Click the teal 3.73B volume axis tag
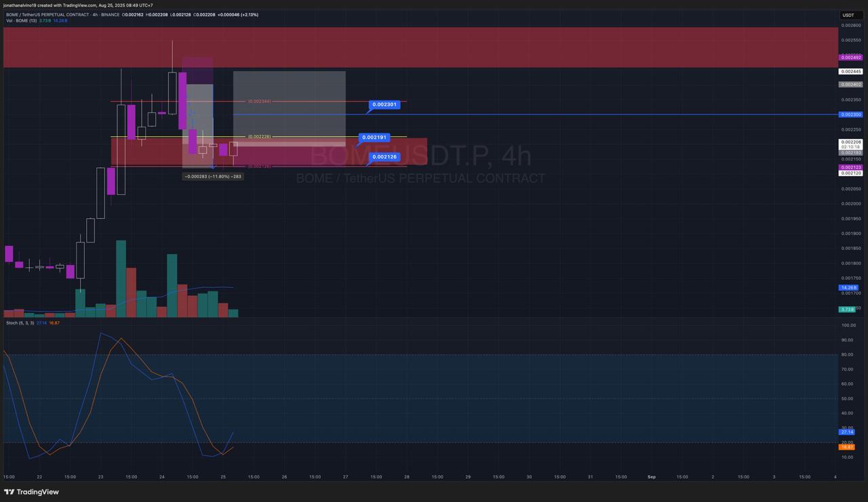Screen dimensions: 868x502 click(x=847, y=309)
